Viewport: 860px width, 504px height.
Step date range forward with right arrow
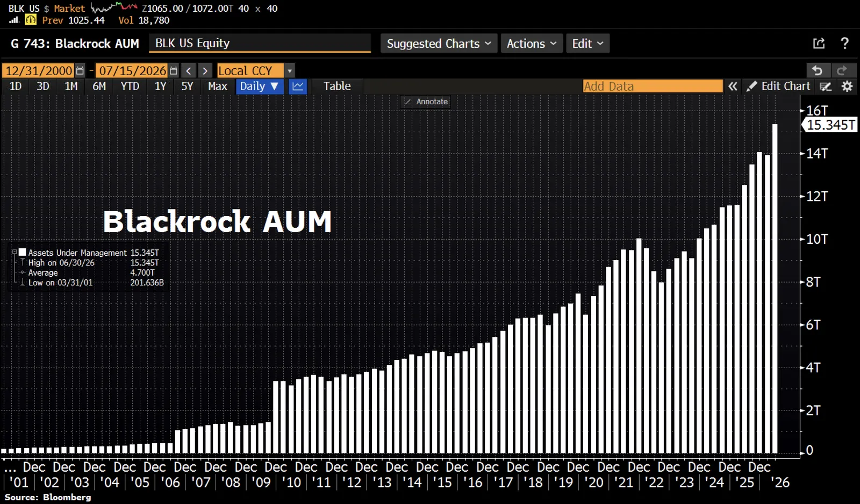pos(205,71)
